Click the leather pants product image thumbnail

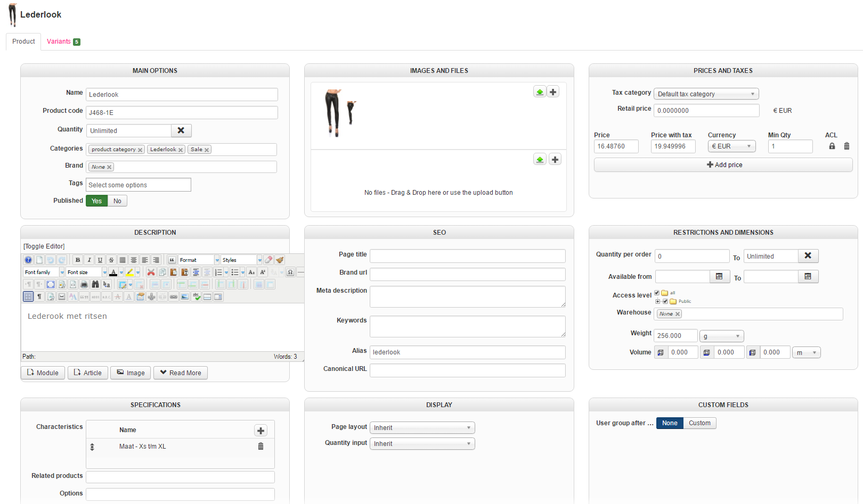pos(333,113)
